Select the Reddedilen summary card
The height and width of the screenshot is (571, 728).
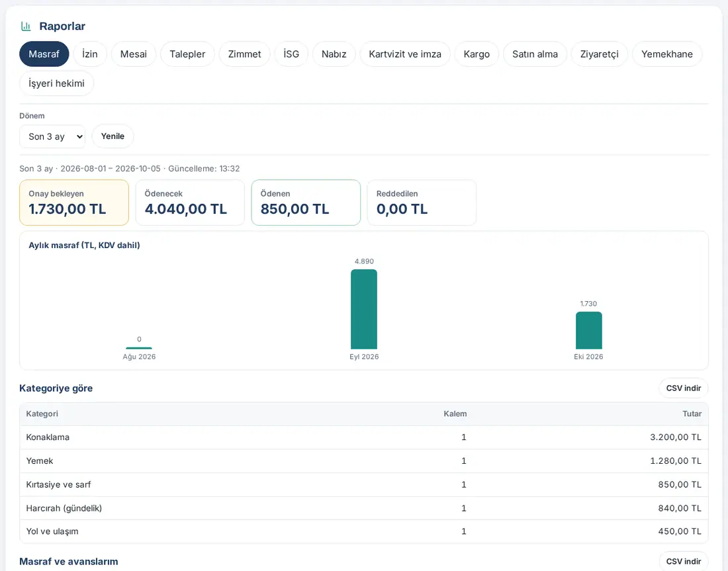[x=422, y=202]
